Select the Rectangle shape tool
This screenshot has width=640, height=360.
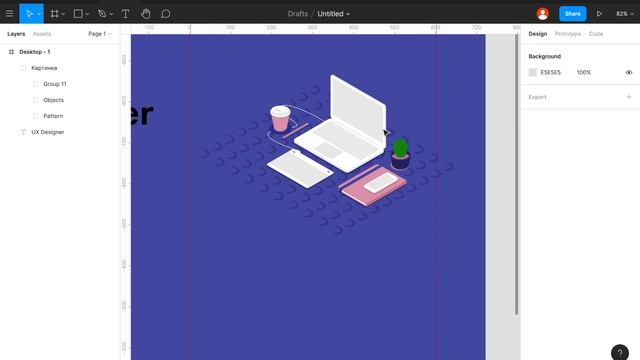click(x=78, y=13)
